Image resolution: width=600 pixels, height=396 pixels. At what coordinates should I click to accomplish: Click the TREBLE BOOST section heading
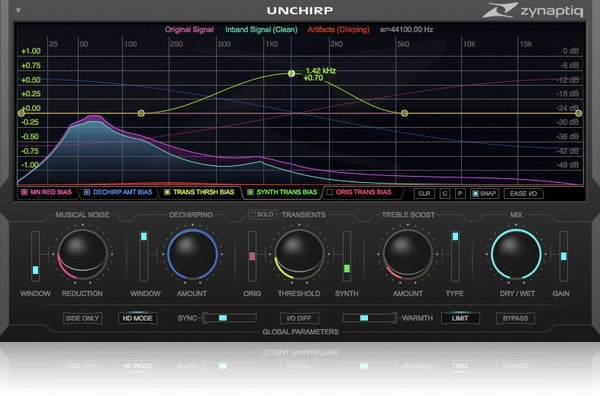408,215
